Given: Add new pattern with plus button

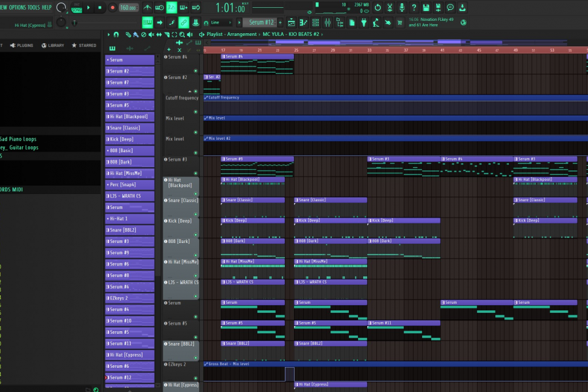Looking at the screenshot, I should pos(280,22).
